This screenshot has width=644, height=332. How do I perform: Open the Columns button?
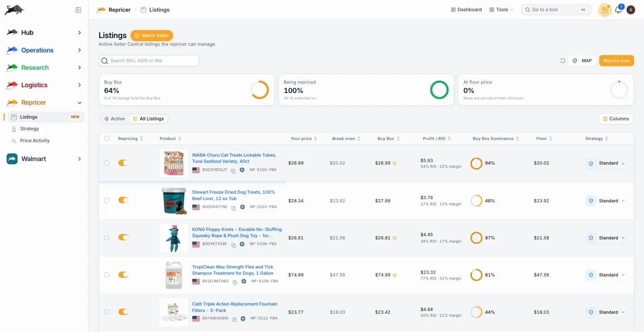616,119
